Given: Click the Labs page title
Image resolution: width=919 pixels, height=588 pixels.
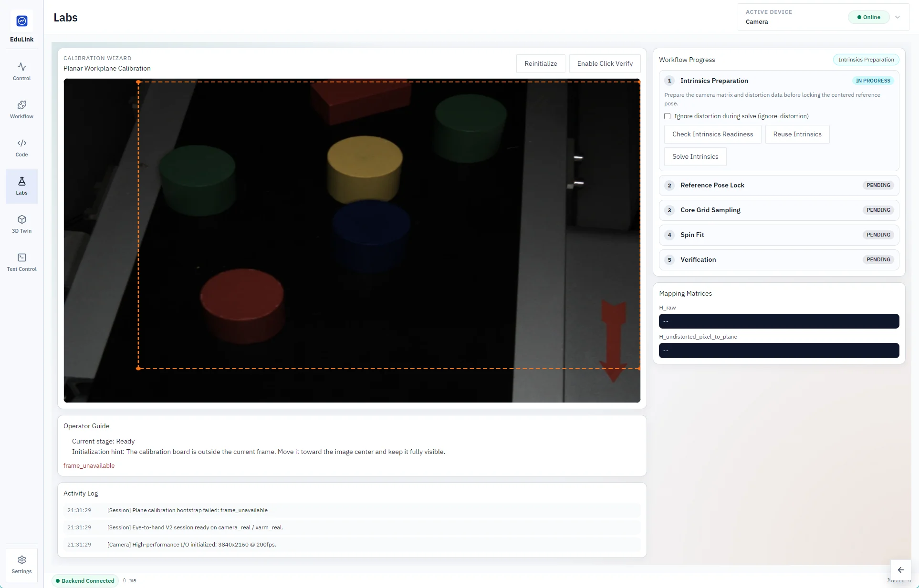Looking at the screenshot, I should tap(65, 18).
